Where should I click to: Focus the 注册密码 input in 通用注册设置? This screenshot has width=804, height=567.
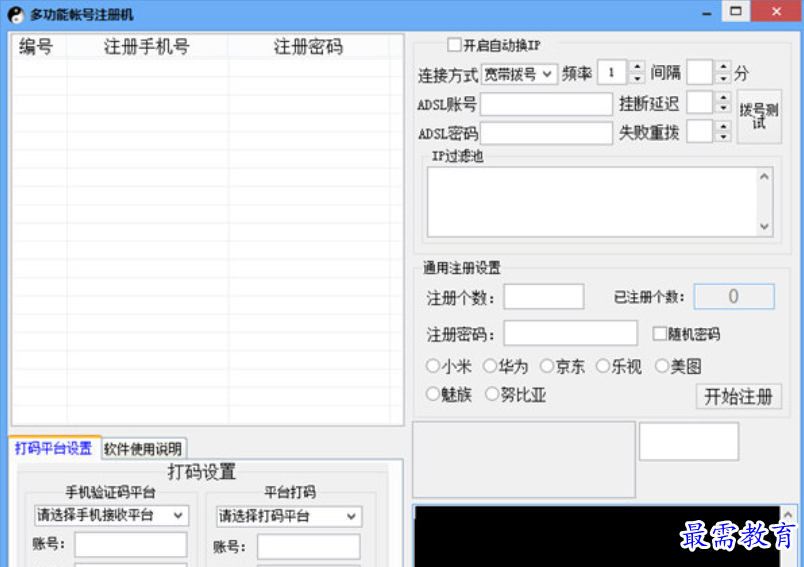coord(571,333)
